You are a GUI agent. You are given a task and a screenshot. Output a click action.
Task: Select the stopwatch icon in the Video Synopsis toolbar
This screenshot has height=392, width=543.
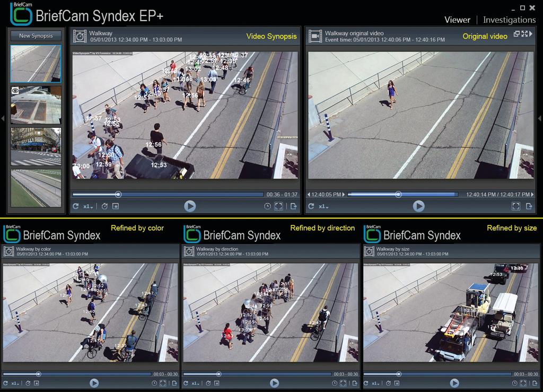104,206
